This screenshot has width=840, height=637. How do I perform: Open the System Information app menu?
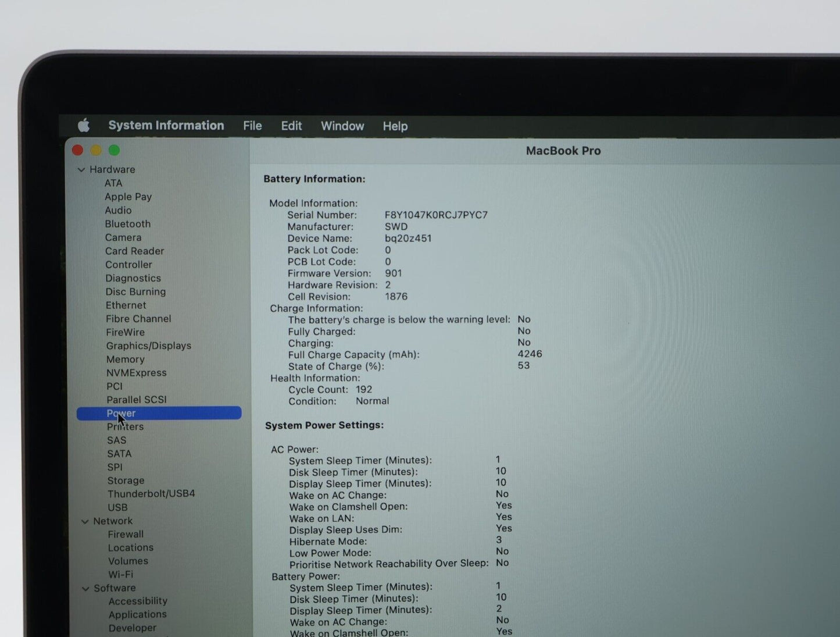(x=166, y=126)
